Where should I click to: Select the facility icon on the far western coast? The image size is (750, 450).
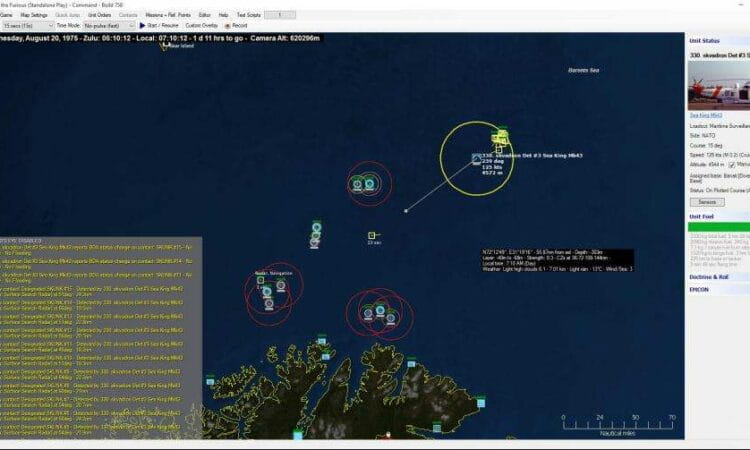[x=210, y=381]
